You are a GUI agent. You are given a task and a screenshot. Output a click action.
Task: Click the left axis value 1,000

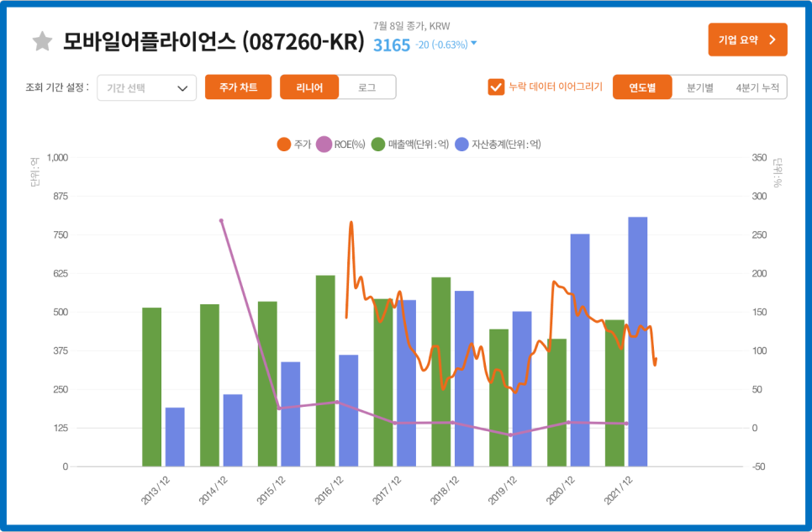57,157
